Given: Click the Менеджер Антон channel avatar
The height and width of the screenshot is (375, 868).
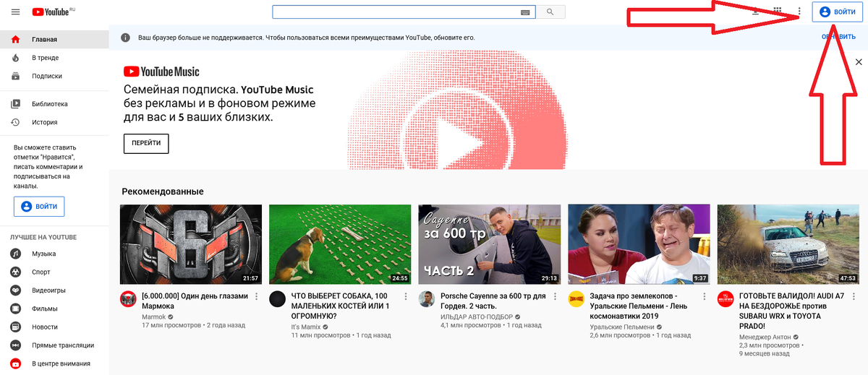Looking at the screenshot, I should pyautogui.click(x=726, y=299).
